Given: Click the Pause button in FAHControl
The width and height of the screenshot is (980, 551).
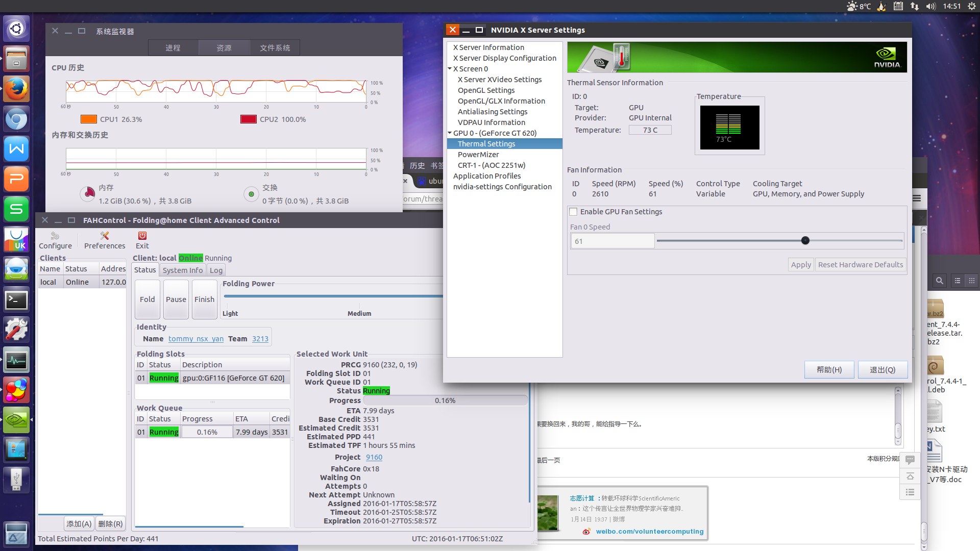Looking at the screenshot, I should click(x=176, y=299).
